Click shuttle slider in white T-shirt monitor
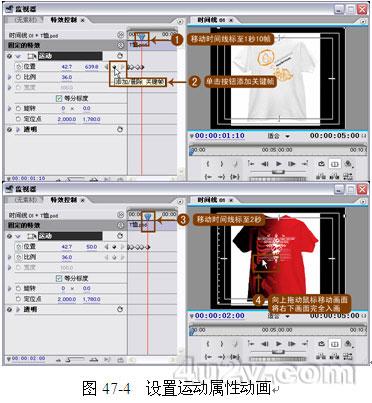Viewport: 372px width, 403px height. (x=278, y=172)
